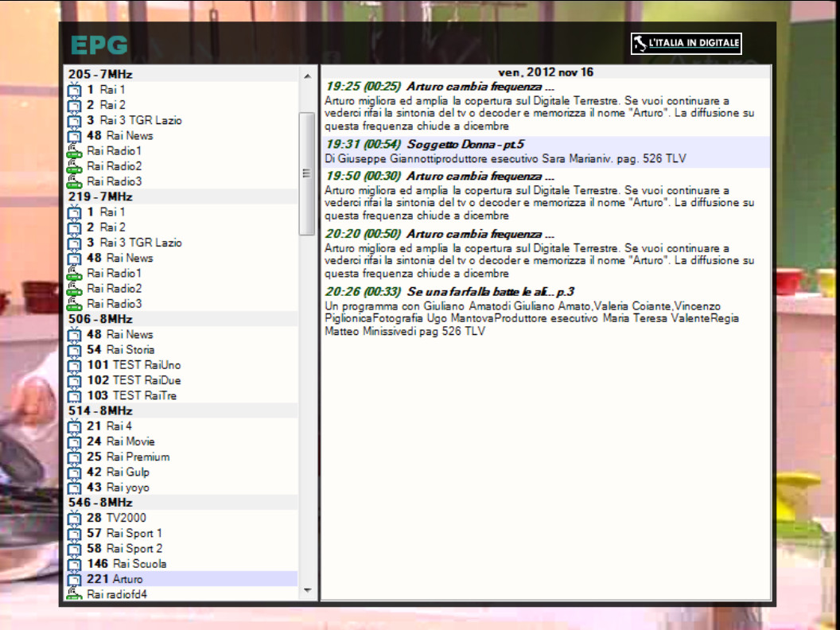Click the TV icon beside Rai Premium

74,457
